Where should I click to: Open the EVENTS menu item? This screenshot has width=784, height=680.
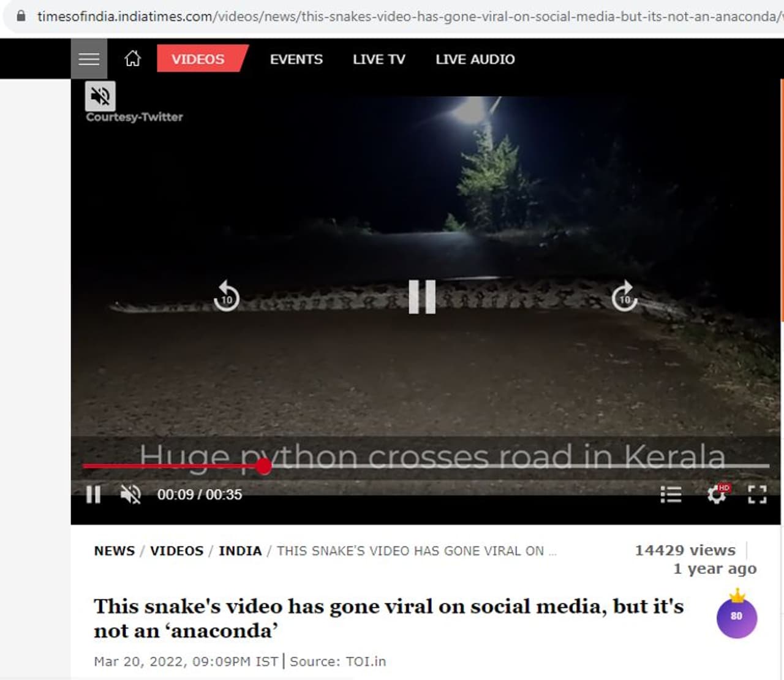pyautogui.click(x=296, y=59)
